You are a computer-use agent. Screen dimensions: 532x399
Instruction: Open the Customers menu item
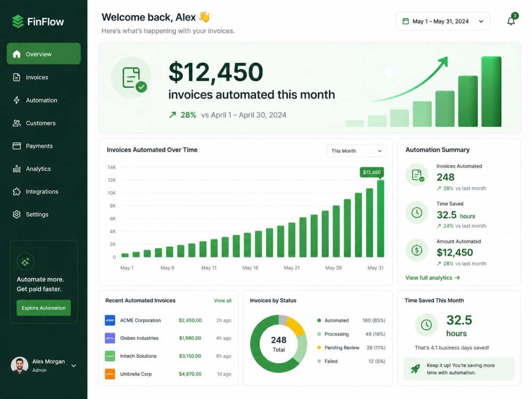pyautogui.click(x=44, y=123)
